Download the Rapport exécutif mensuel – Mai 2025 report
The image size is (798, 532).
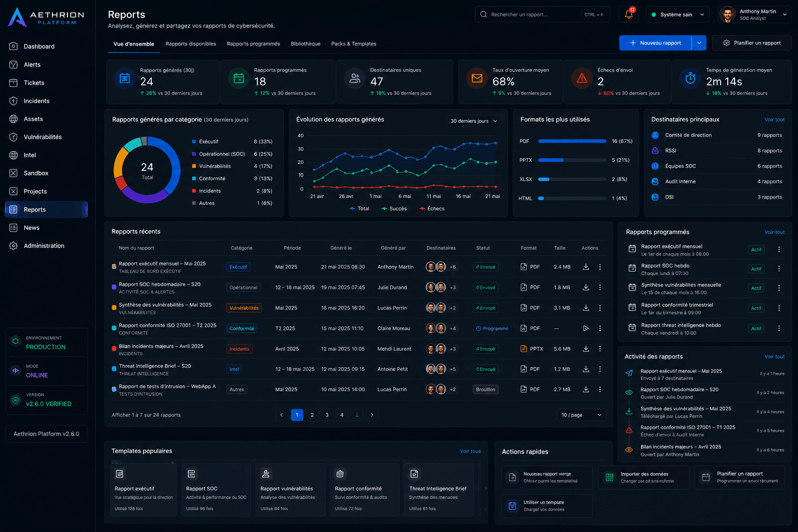[586, 267]
